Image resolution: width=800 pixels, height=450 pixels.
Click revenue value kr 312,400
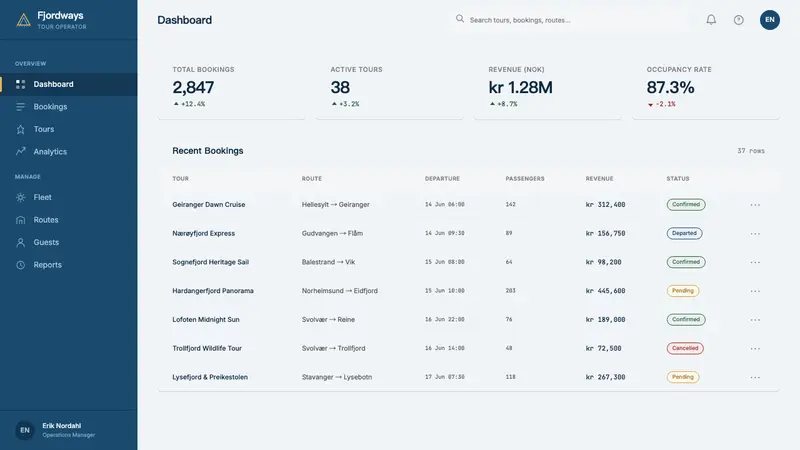pos(606,205)
